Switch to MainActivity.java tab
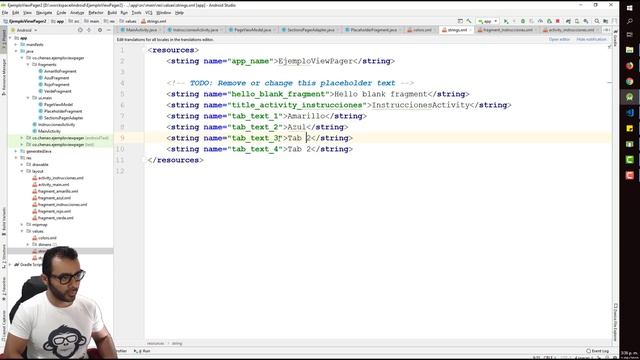The image size is (640, 360). coord(141,30)
